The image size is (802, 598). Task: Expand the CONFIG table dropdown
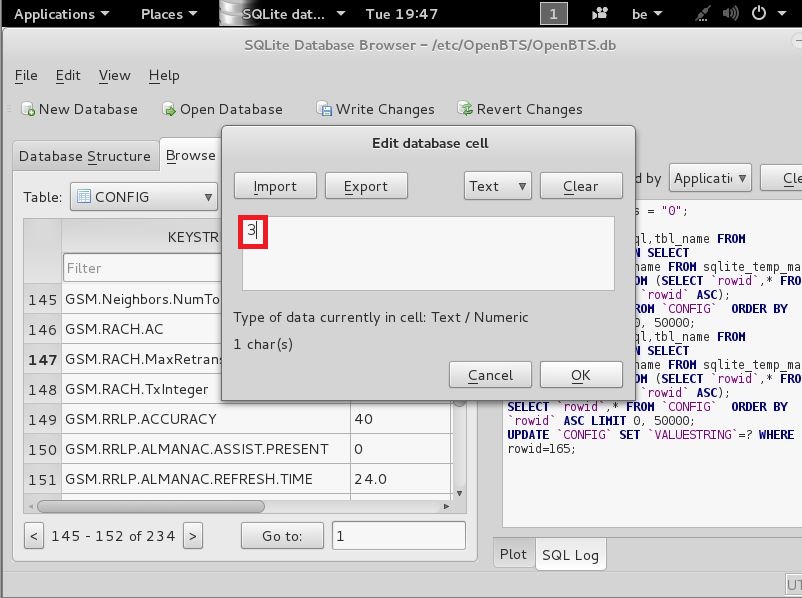(x=144, y=197)
